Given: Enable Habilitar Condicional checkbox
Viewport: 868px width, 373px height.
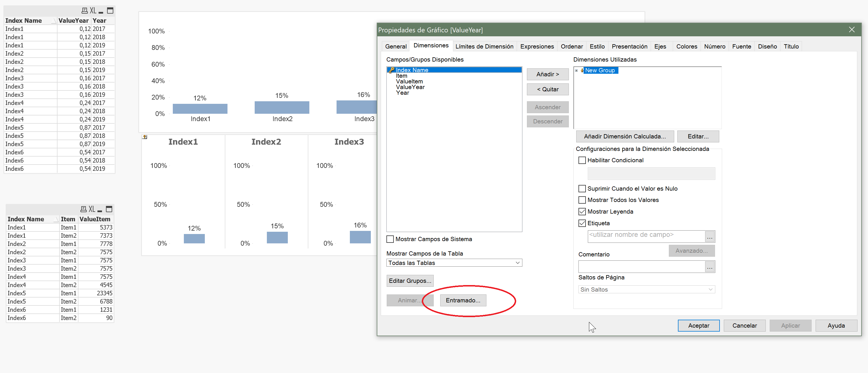Looking at the screenshot, I should pos(582,160).
